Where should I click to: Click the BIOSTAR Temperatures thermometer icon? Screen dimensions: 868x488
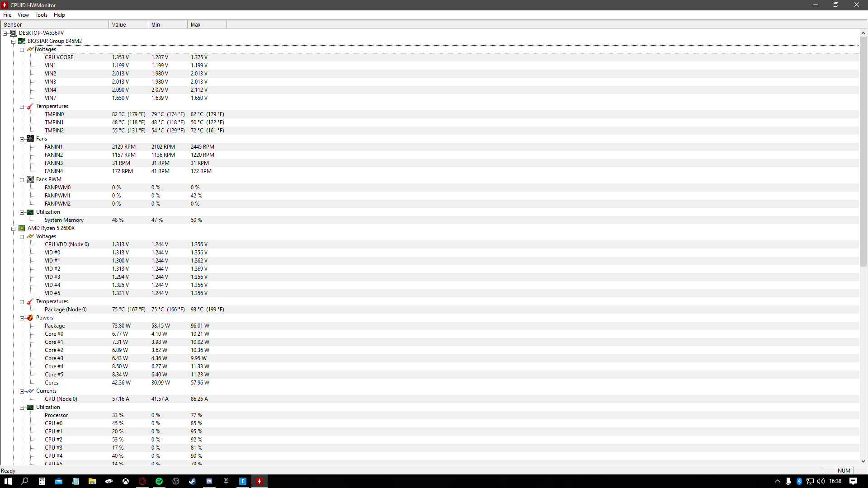pyautogui.click(x=30, y=106)
